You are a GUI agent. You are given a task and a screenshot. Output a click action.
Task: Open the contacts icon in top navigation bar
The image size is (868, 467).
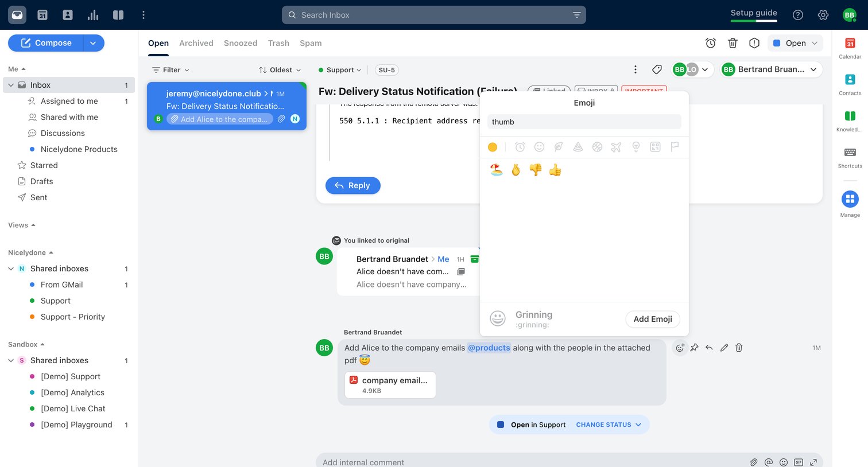click(x=68, y=15)
